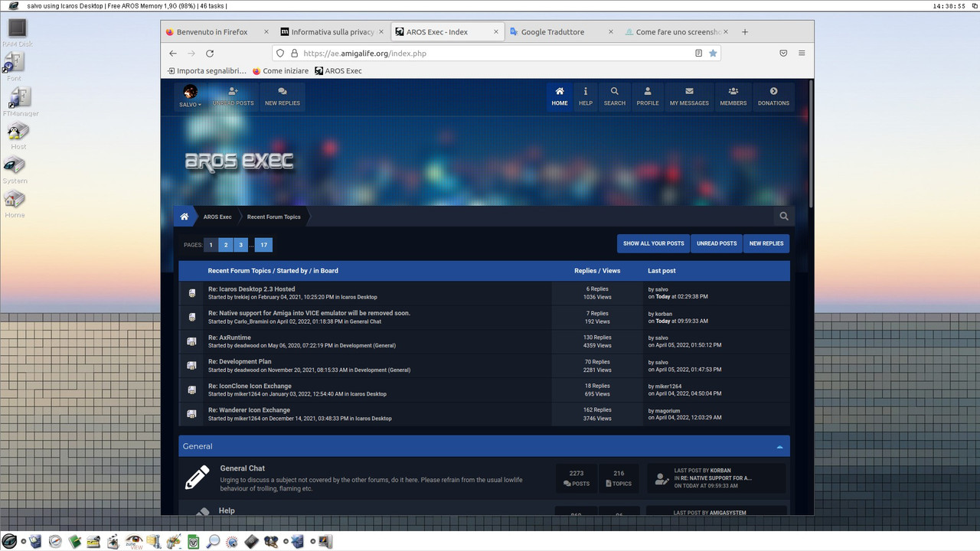Switch to Informativa sulla privacy tab

pyautogui.click(x=332, y=32)
